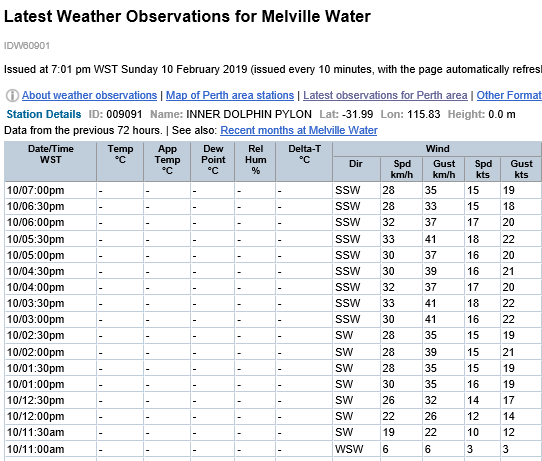
Task: Click the Spd km/h column header
Action: 401,169
